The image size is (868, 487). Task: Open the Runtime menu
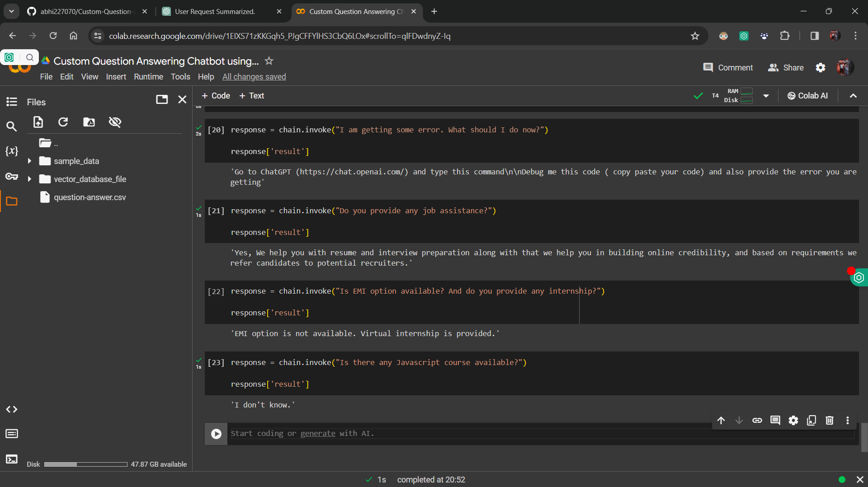[x=148, y=77]
